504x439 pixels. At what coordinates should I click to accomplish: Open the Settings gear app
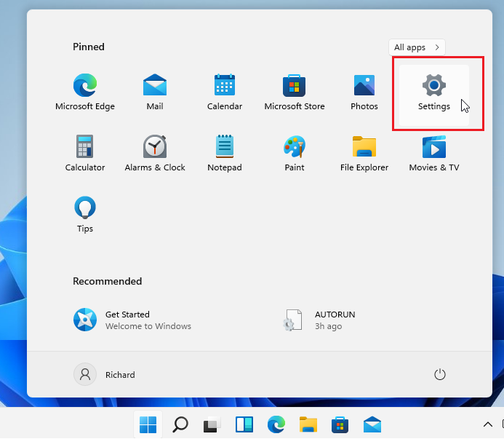point(434,95)
